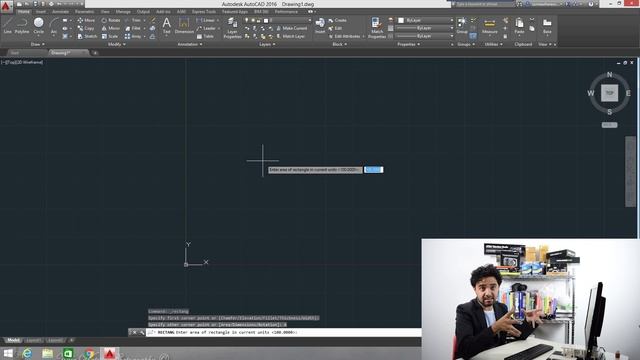This screenshot has width=640, height=360.
Task: Choose the Leader tool
Action: pos(206,28)
